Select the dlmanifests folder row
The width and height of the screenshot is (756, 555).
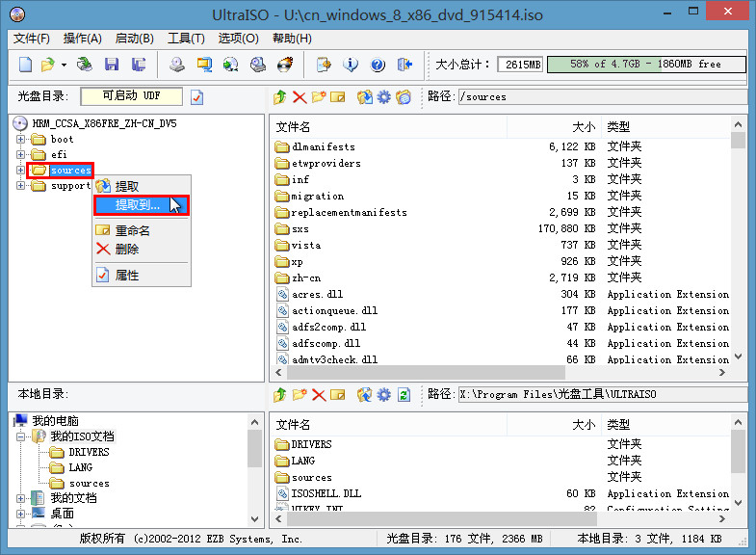[502, 146]
